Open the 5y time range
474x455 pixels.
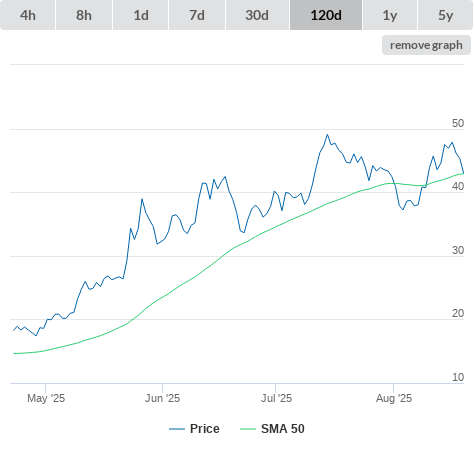(x=445, y=15)
